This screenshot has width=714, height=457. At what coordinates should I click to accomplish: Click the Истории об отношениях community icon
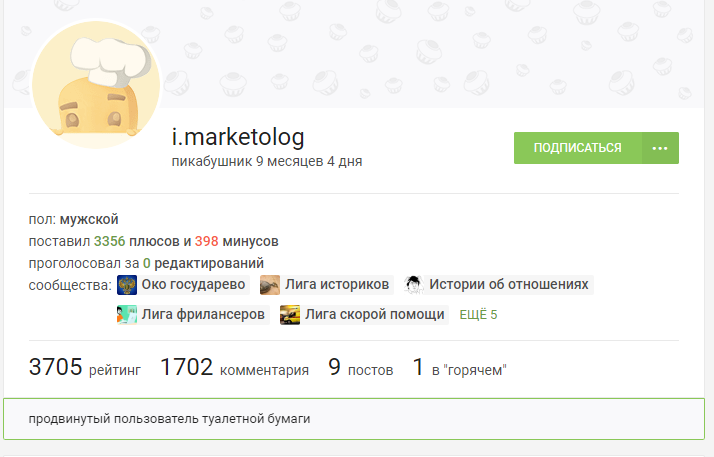[414, 285]
